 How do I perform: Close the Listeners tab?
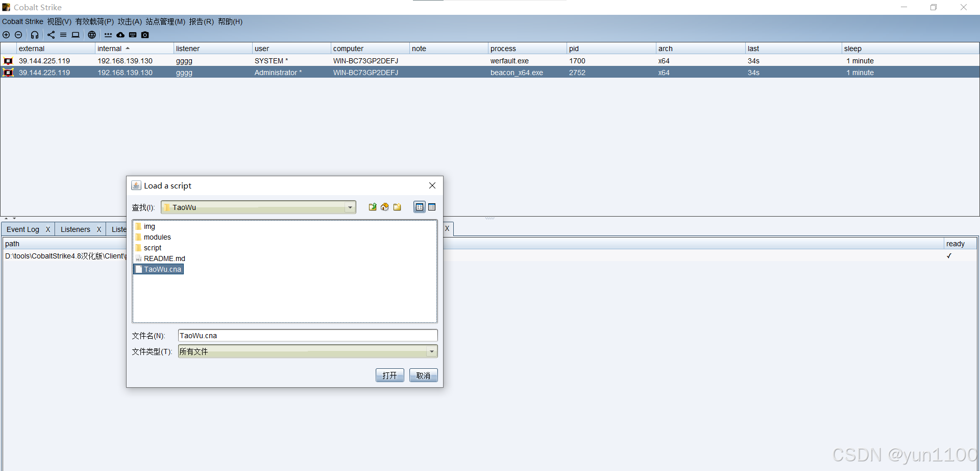[x=99, y=229]
